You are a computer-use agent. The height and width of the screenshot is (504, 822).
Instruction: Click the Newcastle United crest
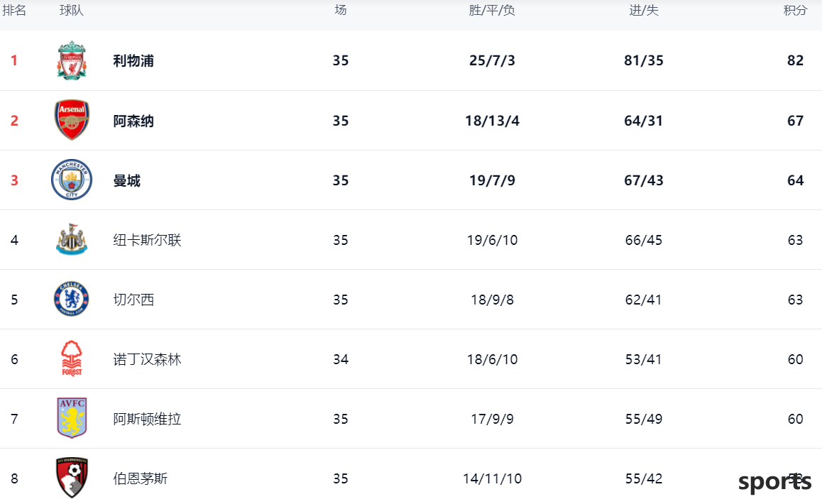point(72,240)
